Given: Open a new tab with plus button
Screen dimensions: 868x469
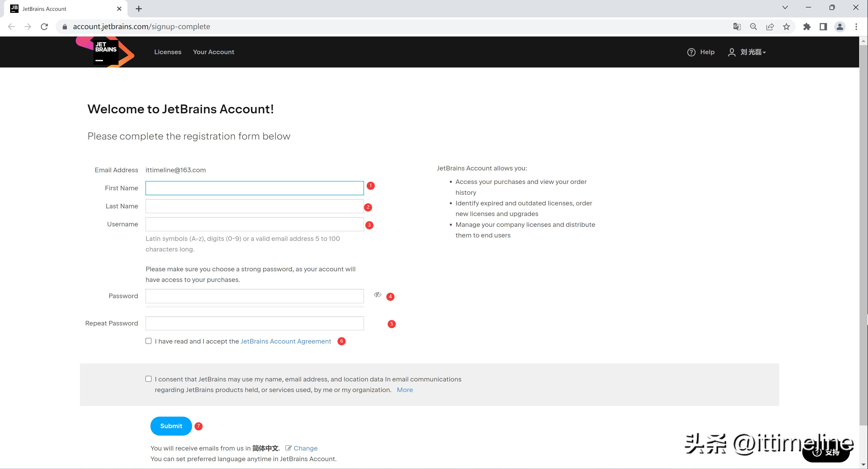Looking at the screenshot, I should 138,9.
